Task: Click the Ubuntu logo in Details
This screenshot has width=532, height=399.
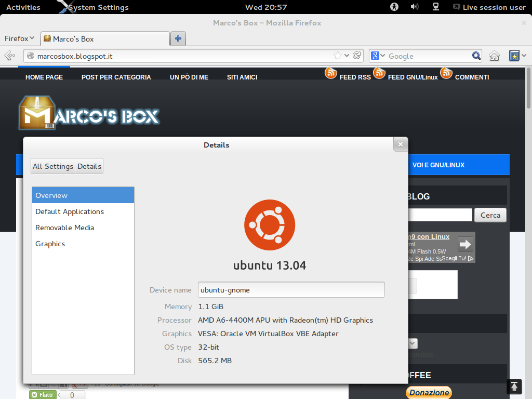Action: click(x=270, y=225)
